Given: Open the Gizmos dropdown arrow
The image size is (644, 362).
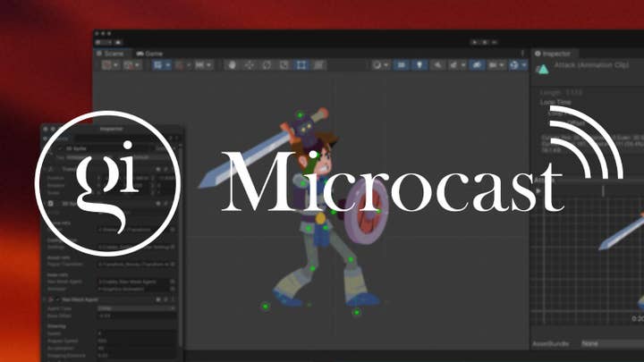Looking at the screenshot, I should (x=524, y=65).
